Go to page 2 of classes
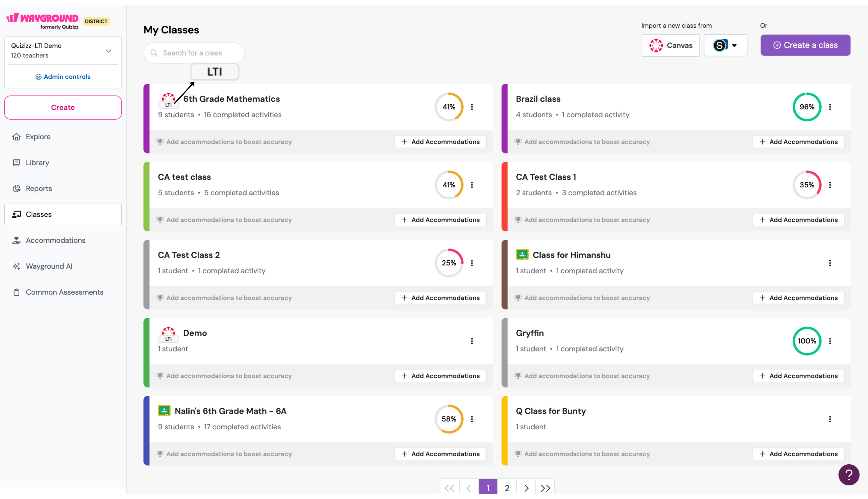 point(507,487)
